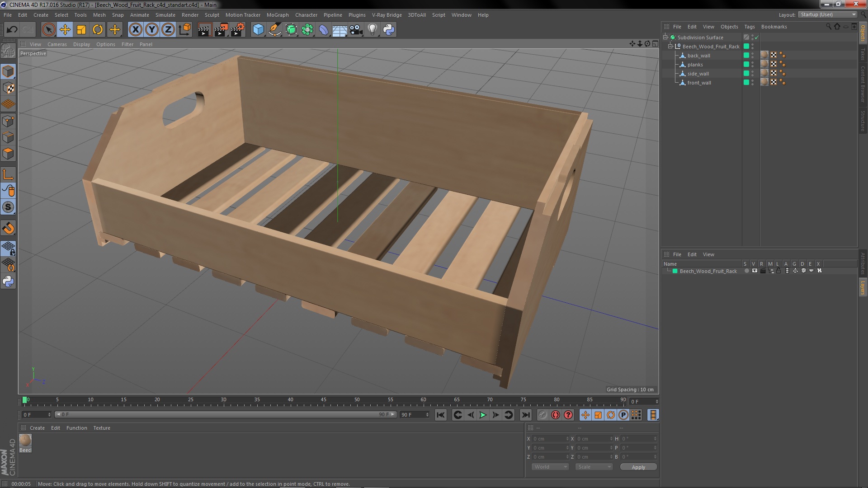Screen dimensions: 868x488
Task: Open the MoGraph menu
Action: pos(277,15)
